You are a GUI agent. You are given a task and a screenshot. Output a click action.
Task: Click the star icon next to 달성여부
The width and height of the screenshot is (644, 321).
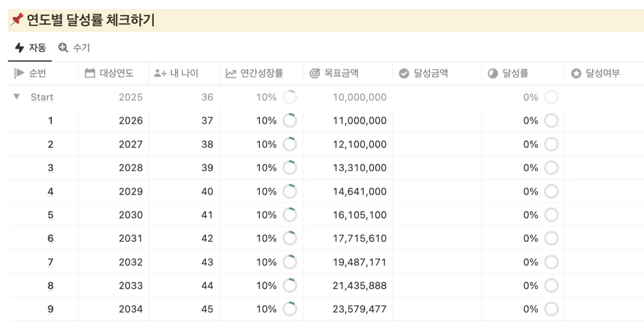[576, 73]
